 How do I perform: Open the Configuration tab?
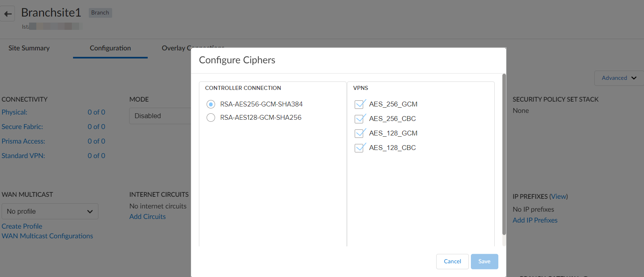click(110, 48)
